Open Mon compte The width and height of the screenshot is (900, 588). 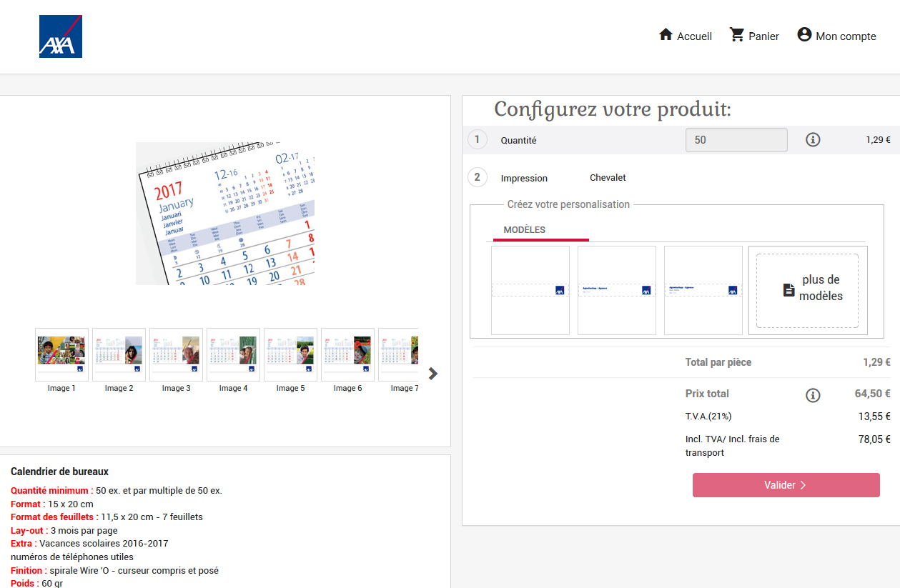[x=846, y=36]
